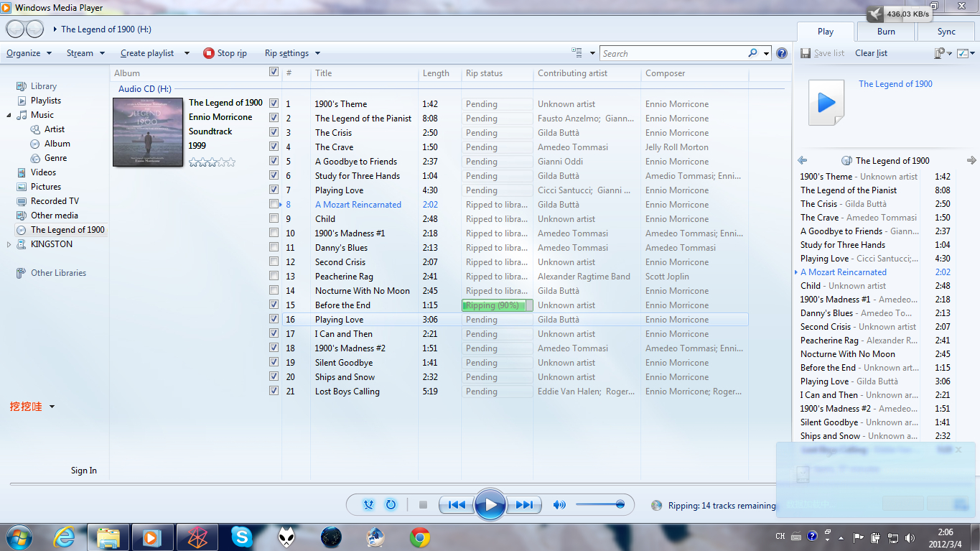Image resolution: width=980 pixels, height=551 pixels.
Task: Check the box for "Peacherine Rag"
Action: (274, 276)
